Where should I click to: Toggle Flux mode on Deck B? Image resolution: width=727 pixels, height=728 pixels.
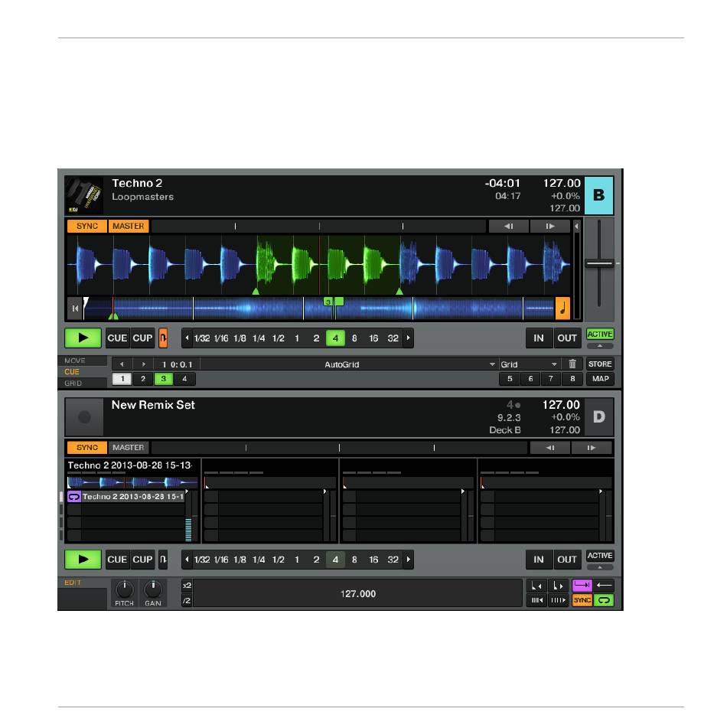point(163,338)
